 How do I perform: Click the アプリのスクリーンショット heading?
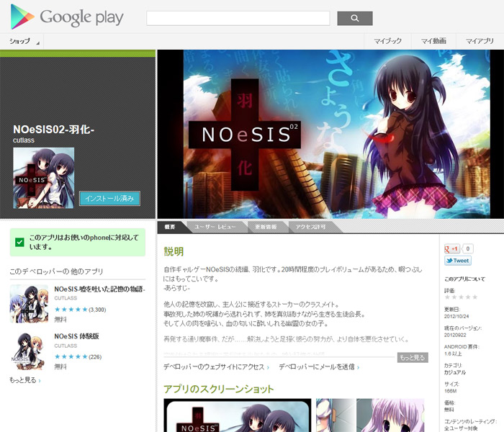coord(219,389)
